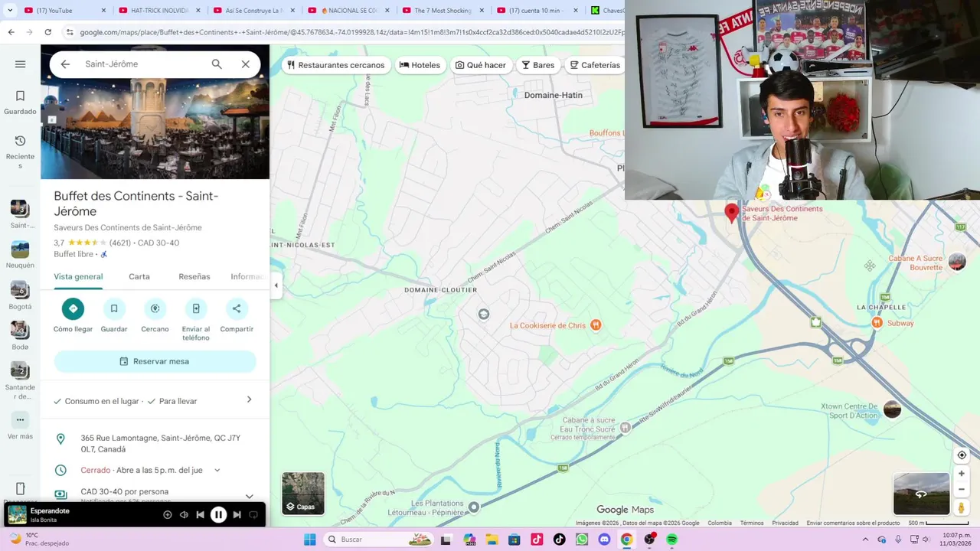Click the search magnifier icon
The image size is (980, 551).
pos(217,64)
